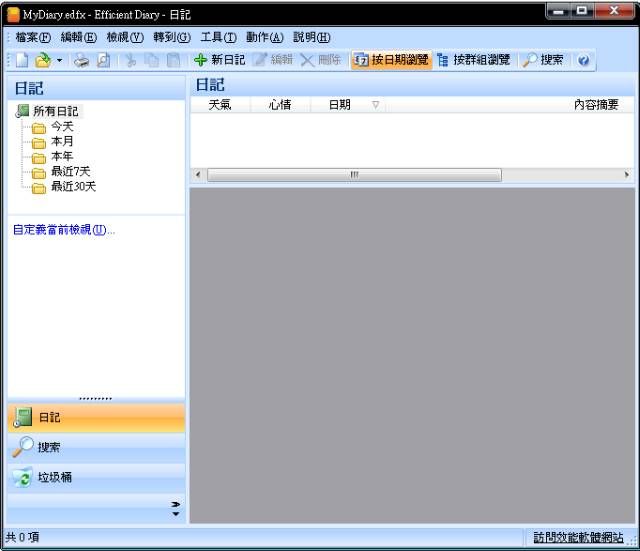Open the 工具 menu
Screen dimensions: 640x551
pos(218,37)
